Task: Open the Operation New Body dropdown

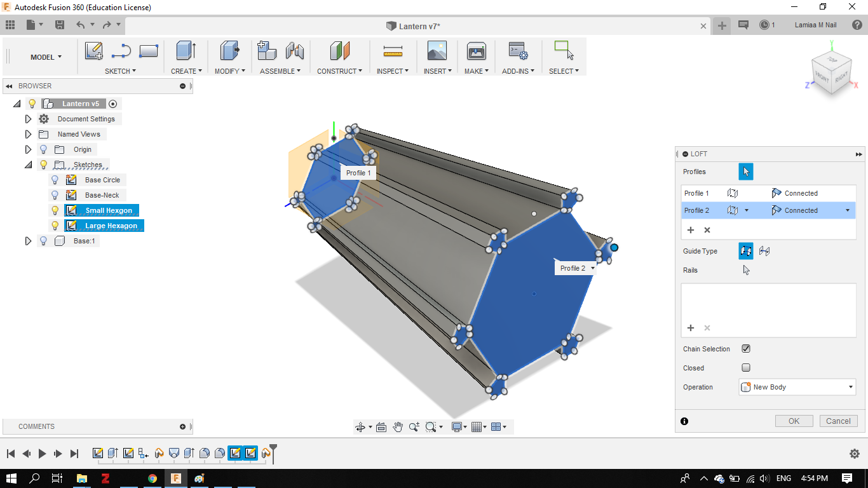Action: click(x=797, y=387)
